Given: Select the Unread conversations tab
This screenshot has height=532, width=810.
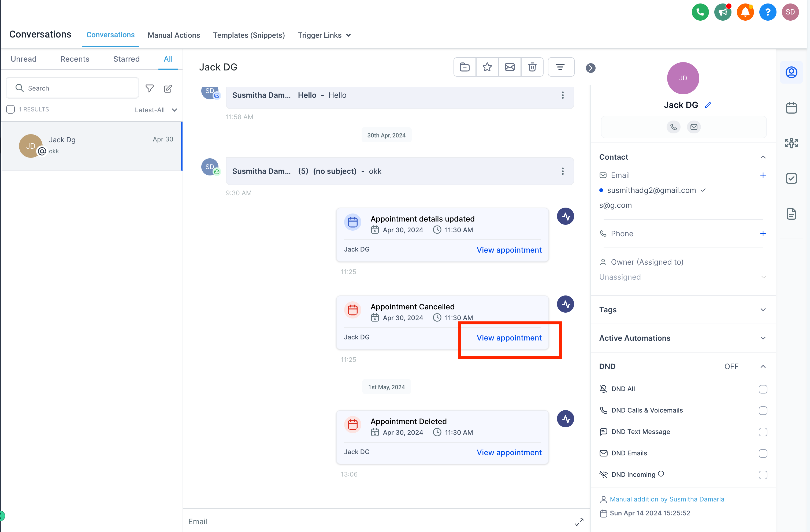Looking at the screenshot, I should 24,59.
